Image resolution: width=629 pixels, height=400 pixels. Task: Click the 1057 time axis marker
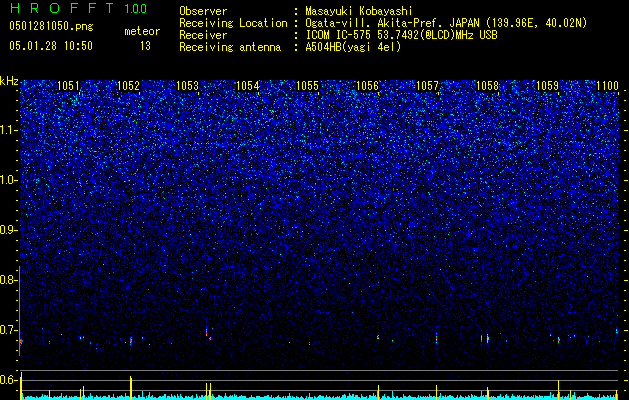pyautogui.click(x=428, y=86)
